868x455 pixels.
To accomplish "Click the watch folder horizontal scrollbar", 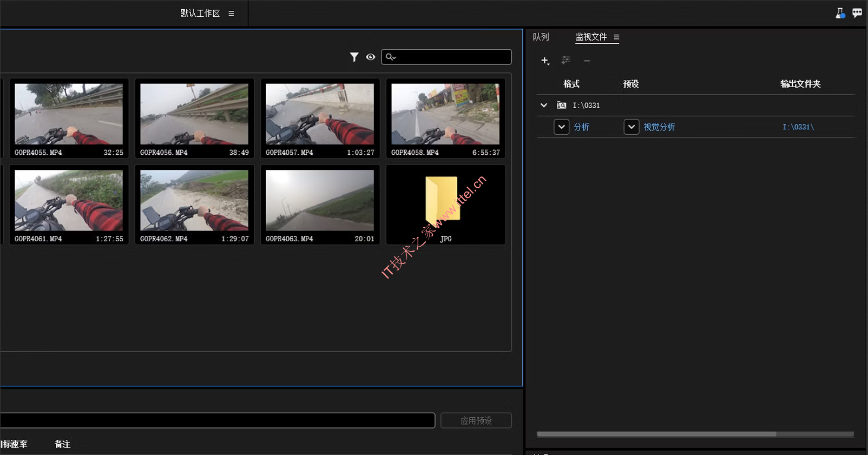I will click(656, 434).
